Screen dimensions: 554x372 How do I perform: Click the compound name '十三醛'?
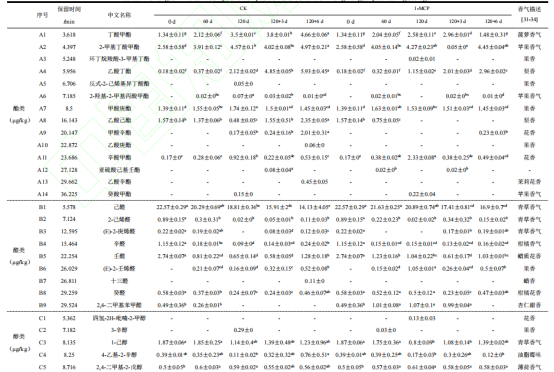119,281
